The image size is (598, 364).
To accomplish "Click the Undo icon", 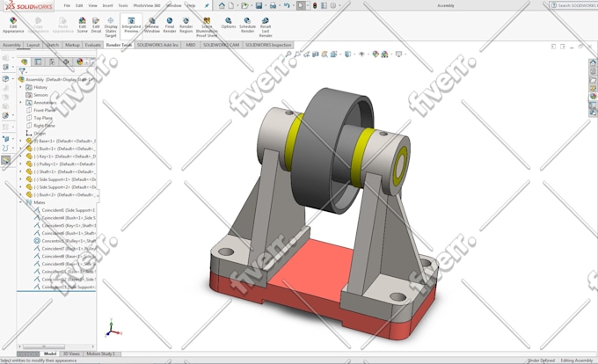I will 287,6.
